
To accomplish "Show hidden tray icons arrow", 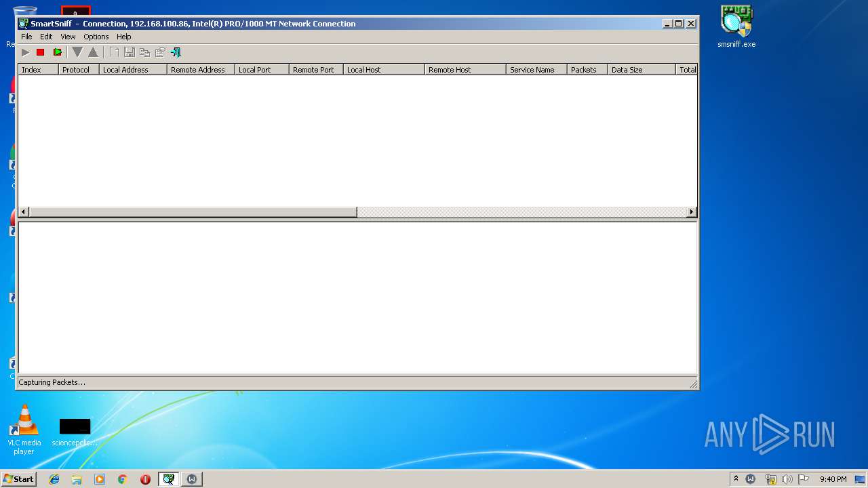I will (x=736, y=479).
